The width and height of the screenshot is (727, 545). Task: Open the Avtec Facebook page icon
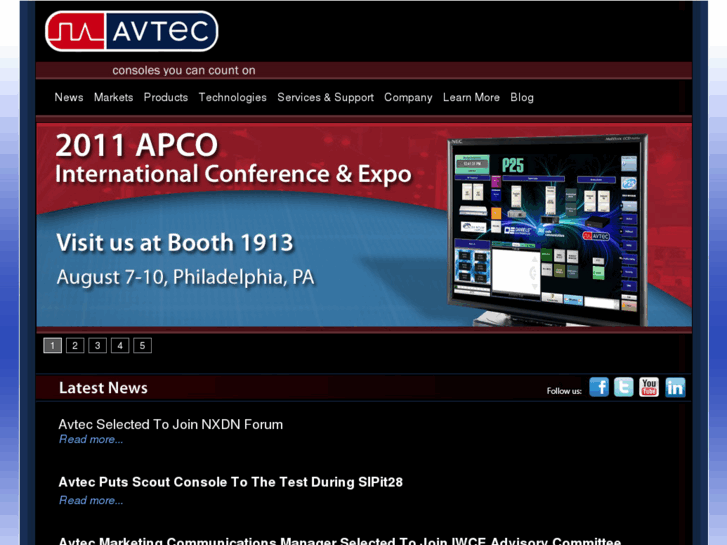[599, 387]
